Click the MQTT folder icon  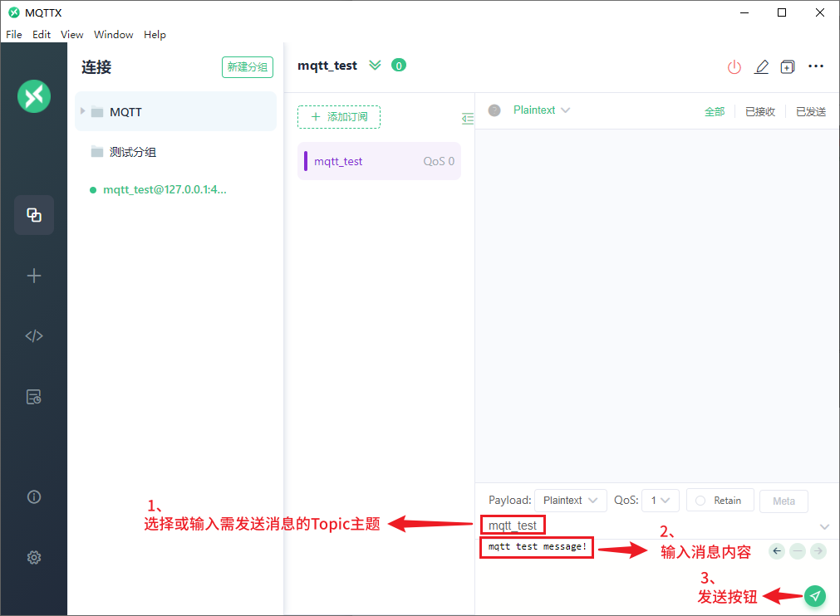97,112
